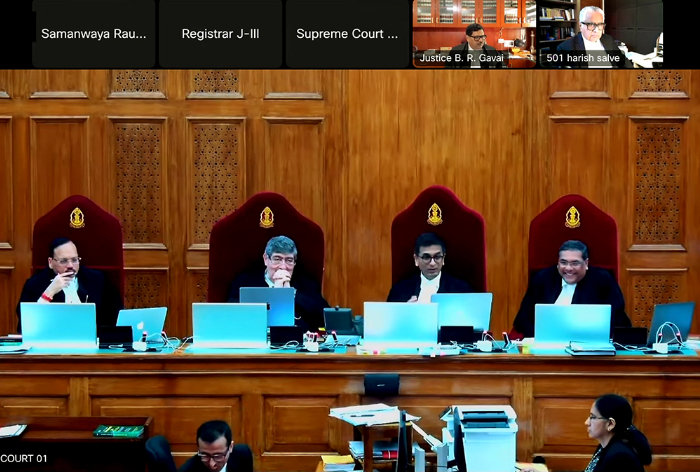
Task: Click the '501 harish salve' name label
Action: pos(583,58)
